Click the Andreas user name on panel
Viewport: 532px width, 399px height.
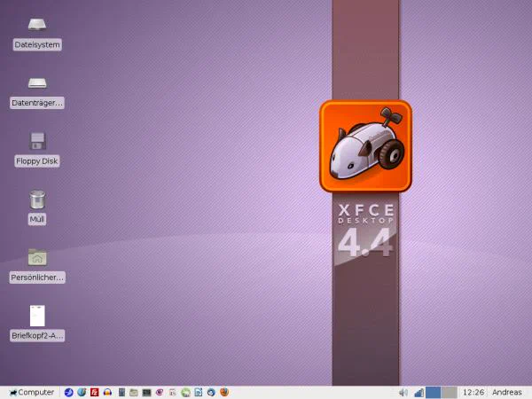point(507,392)
